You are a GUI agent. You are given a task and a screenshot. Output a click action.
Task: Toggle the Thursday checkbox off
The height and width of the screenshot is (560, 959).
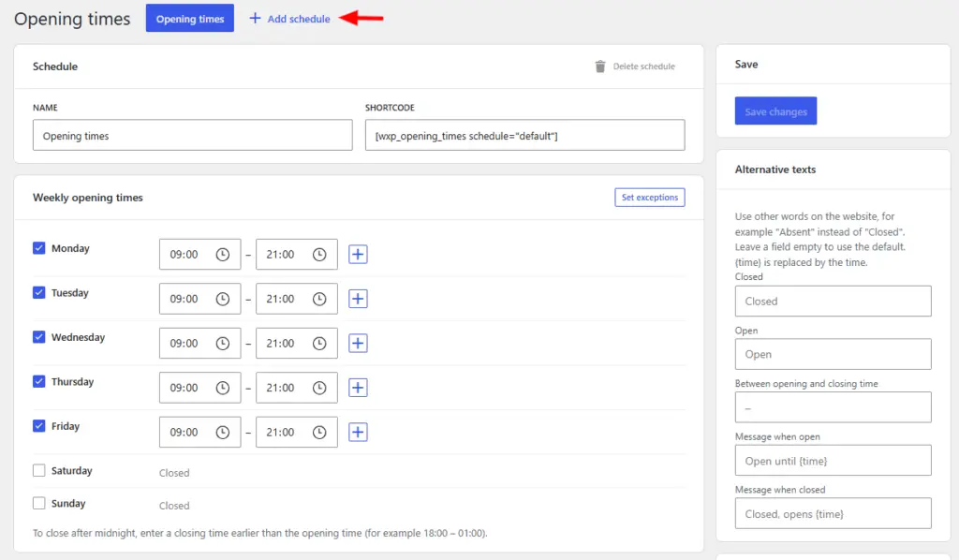39,381
